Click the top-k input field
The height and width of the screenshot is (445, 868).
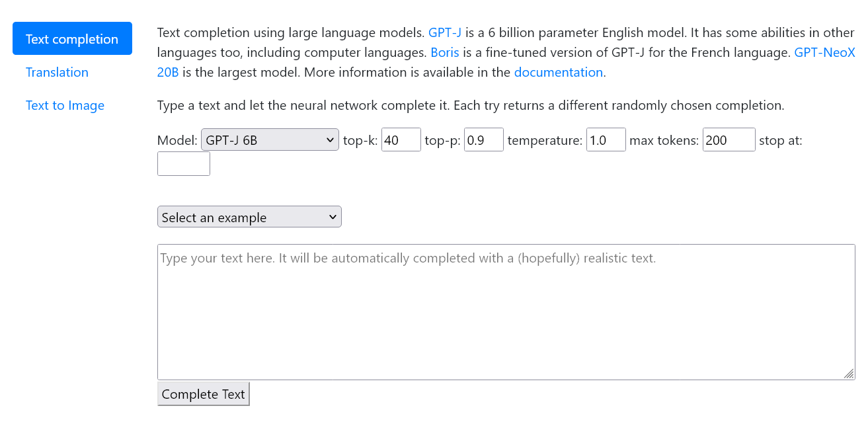pos(401,140)
